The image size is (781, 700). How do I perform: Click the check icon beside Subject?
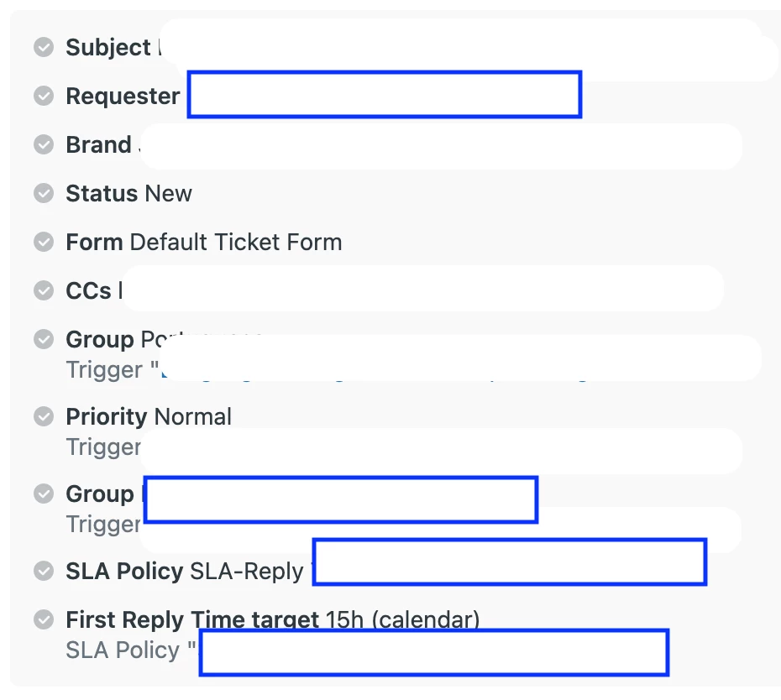[44, 47]
